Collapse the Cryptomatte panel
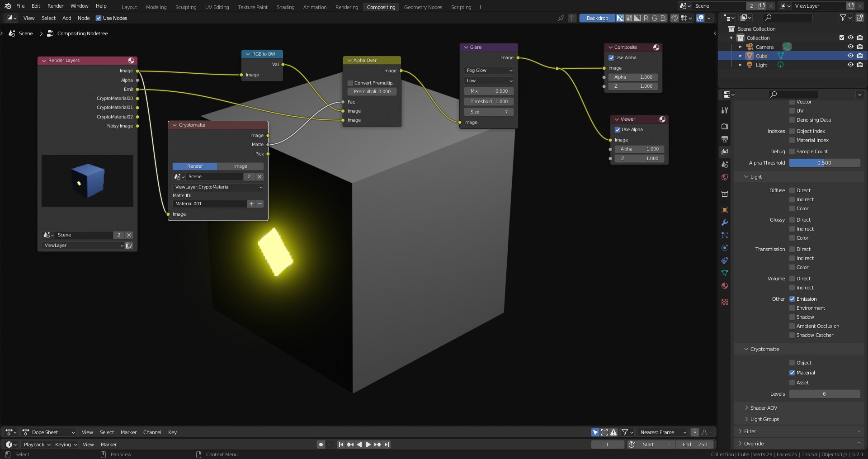Image resolution: width=868 pixels, height=459 pixels. 764,349
